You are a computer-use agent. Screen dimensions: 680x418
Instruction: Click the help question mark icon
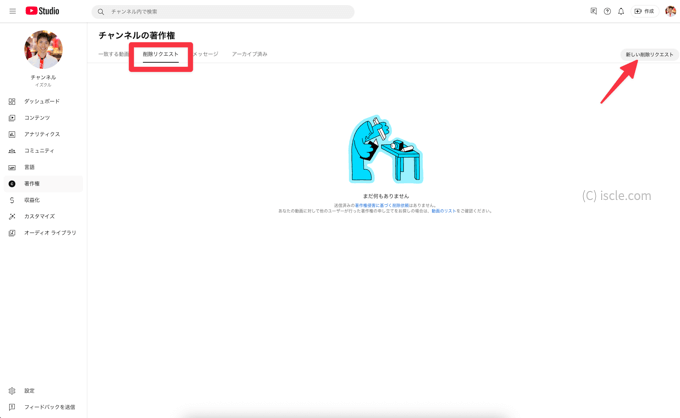[607, 11]
